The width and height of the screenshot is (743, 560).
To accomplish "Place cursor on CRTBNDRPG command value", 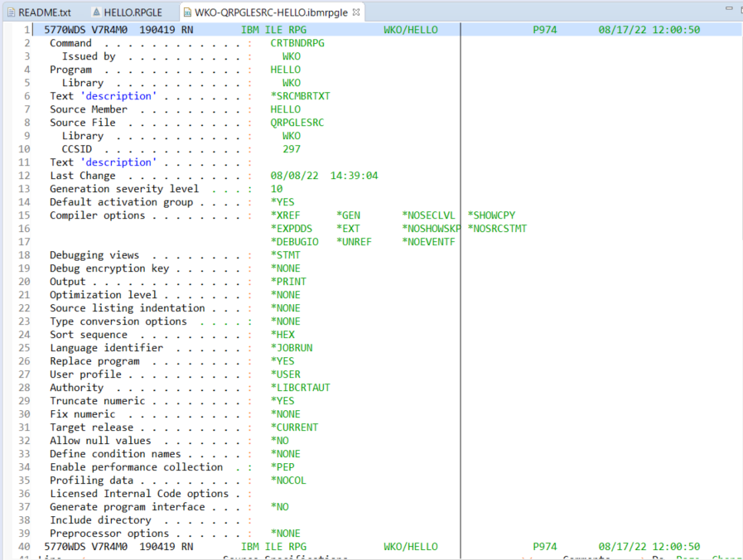I will 297,43.
